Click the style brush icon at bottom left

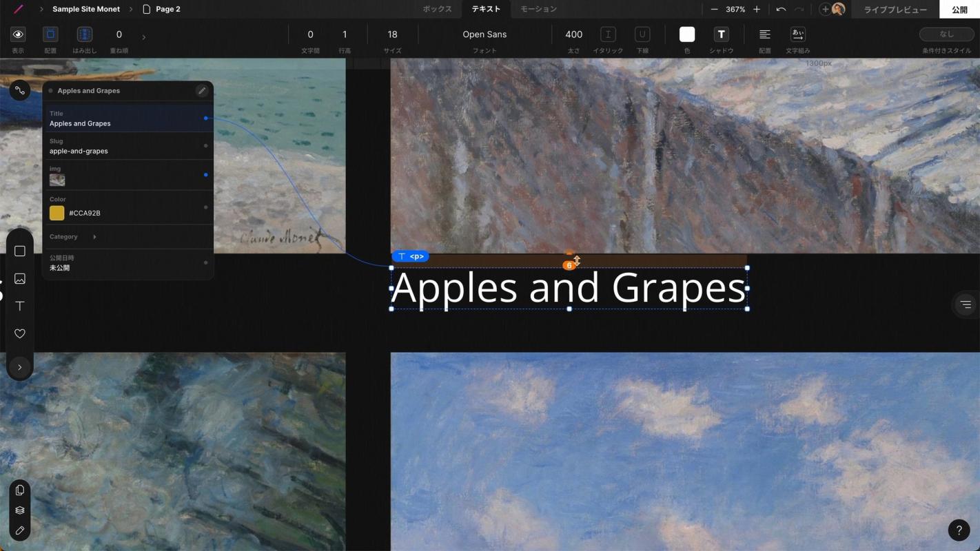coord(20,530)
